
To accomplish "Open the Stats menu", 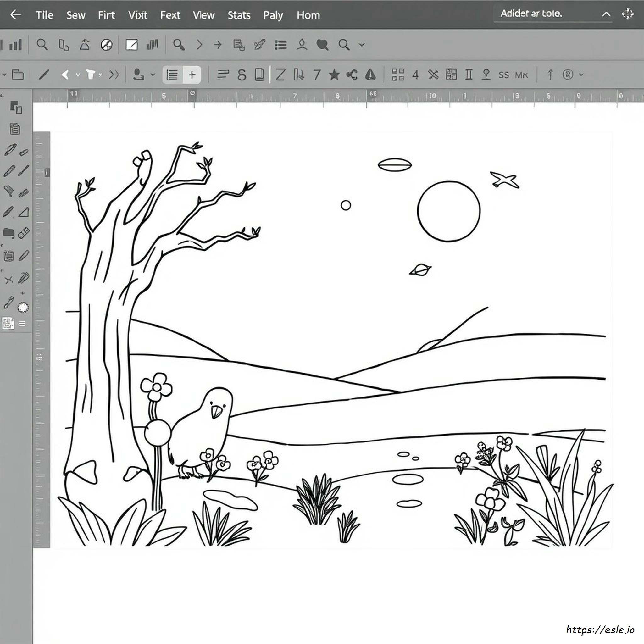I will [239, 15].
